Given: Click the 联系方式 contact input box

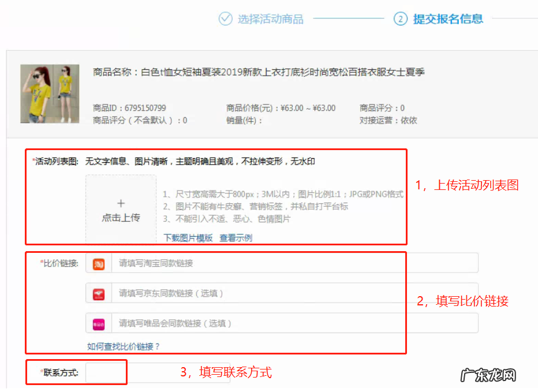Looking at the screenshot, I should tap(107, 372).
